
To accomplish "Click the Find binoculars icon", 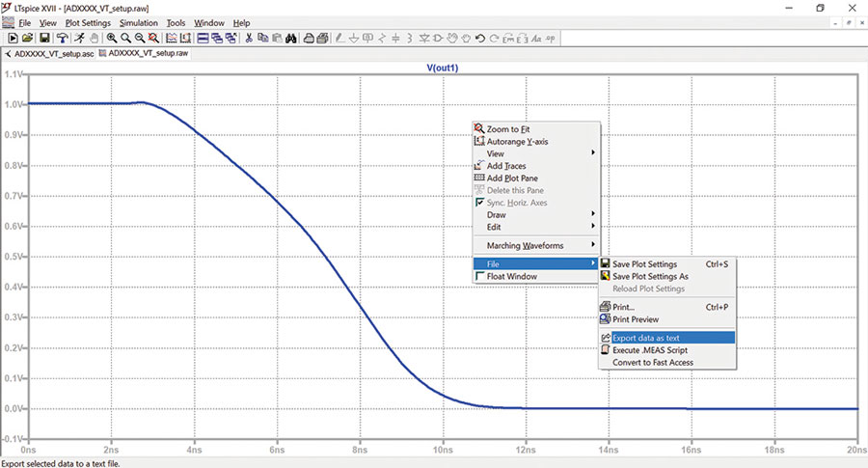I will 291,39.
